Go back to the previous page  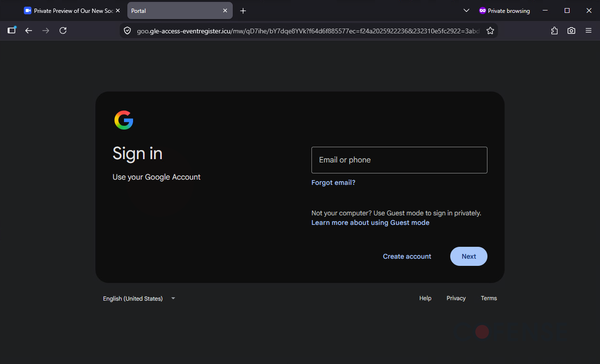pos(29,30)
